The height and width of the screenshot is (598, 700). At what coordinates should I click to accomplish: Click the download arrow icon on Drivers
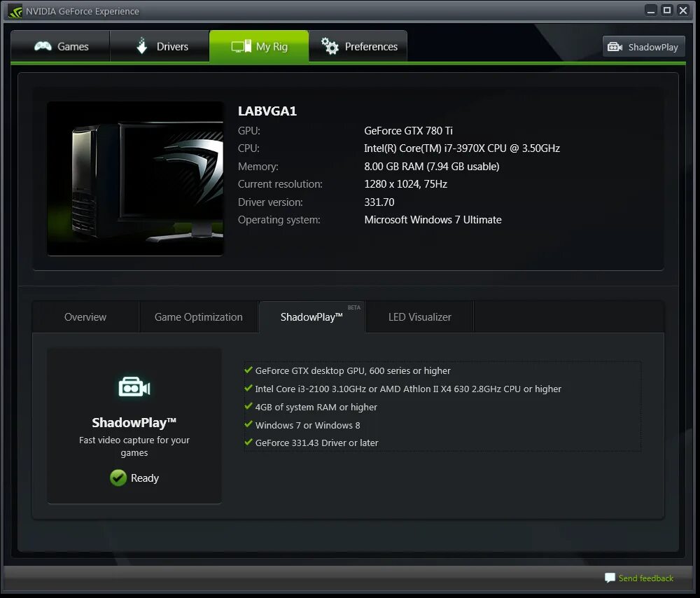tap(142, 46)
